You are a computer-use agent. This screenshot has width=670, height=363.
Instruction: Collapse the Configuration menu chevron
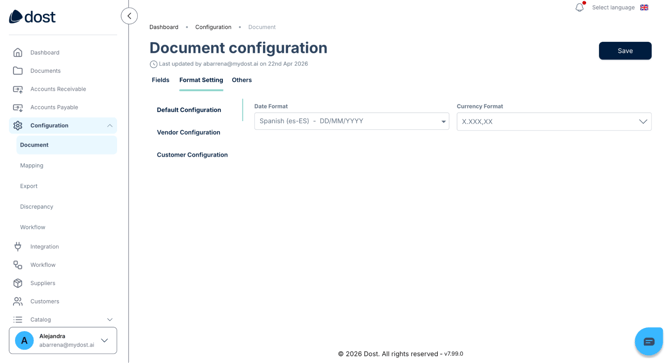coord(110,126)
